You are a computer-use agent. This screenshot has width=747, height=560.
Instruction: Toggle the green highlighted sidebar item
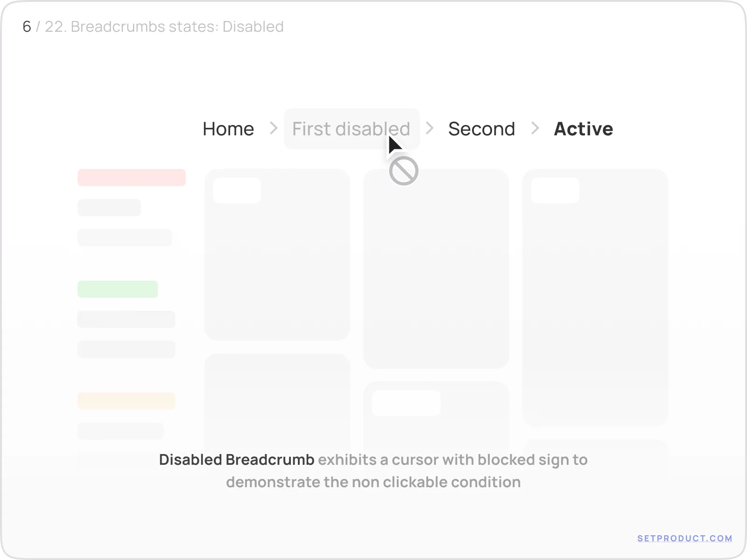pyautogui.click(x=118, y=289)
